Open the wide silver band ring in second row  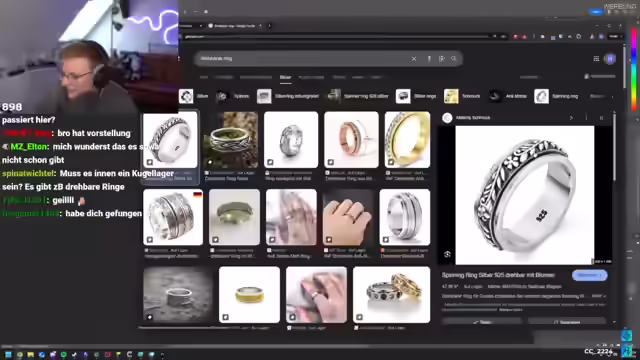point(404,217)
